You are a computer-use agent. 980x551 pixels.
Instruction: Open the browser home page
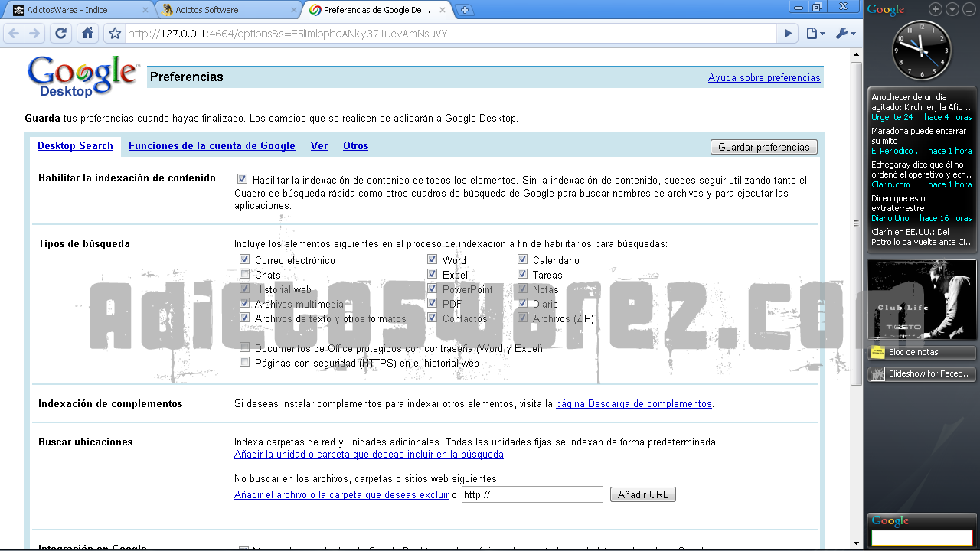[87, 34]
